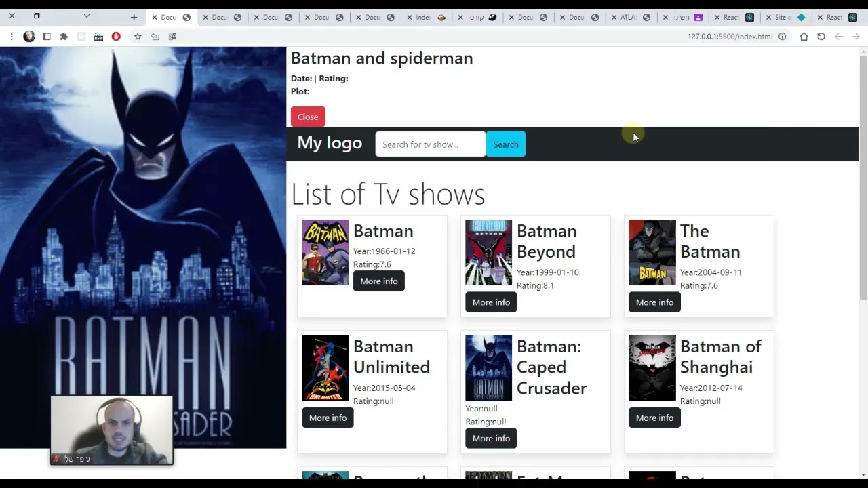
Task: Click More info on Batman of Shanghai card
Action: point(654,418)
